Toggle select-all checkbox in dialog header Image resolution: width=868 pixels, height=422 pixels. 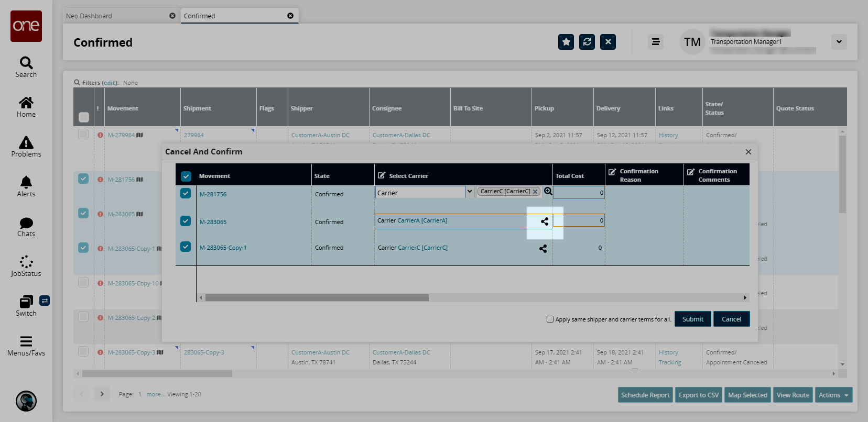(186, 176)
